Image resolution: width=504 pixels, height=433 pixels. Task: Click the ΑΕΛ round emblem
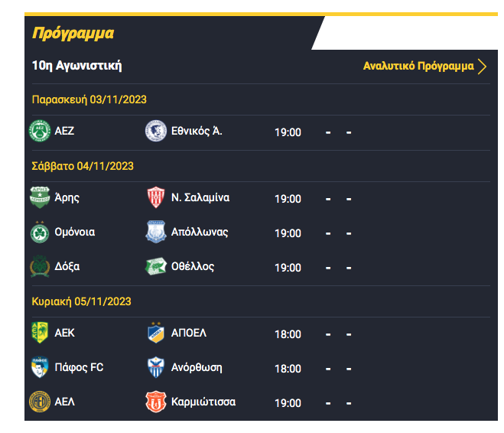pos(40,402)
